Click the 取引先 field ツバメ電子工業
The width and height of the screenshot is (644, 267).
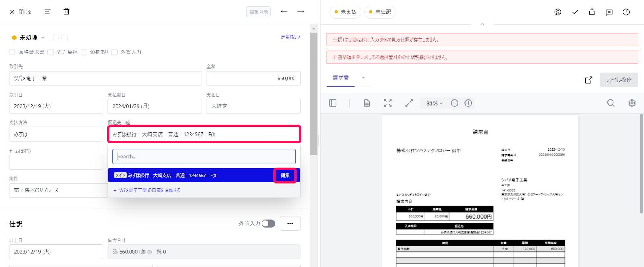click(105, 78)
